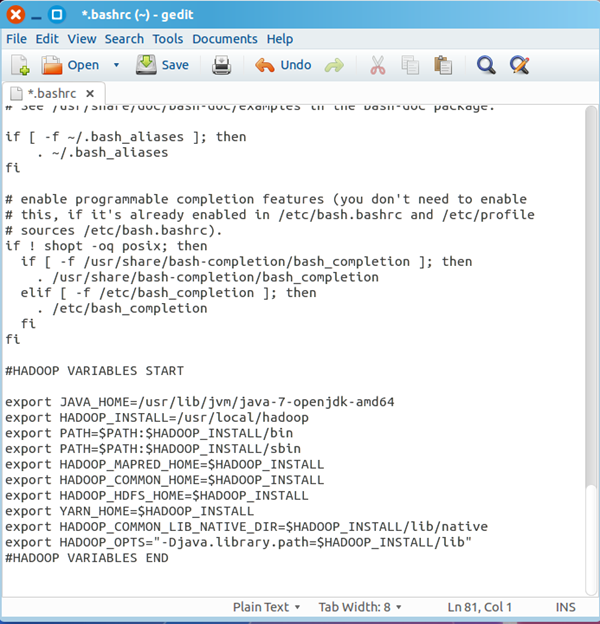Open the Search menu

[124, 38]
